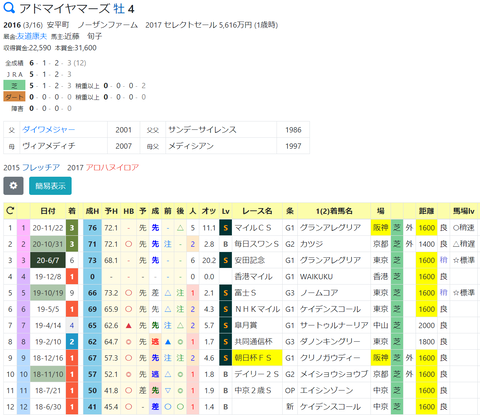This screenshot has width=480, height=417.
Task: Click winner name カツジ
Action: pos(311,244)
